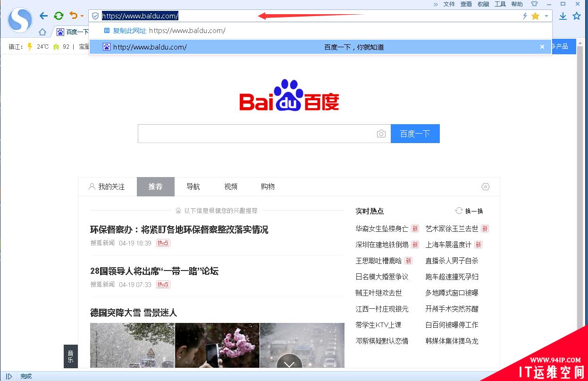Open the 工具 menu
588x381 pixels.
[x=500, y=4]
